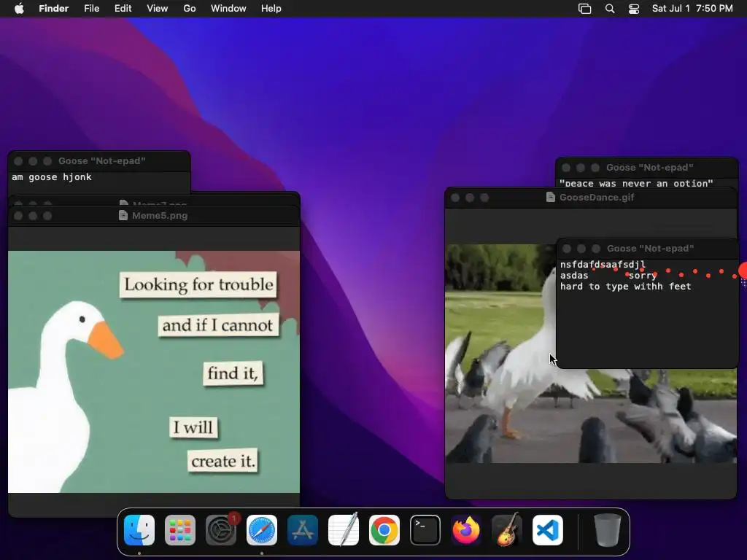This screenshot has height=560, width=747.
Task: Close the Meme5.png window
Action: point(18,216)
